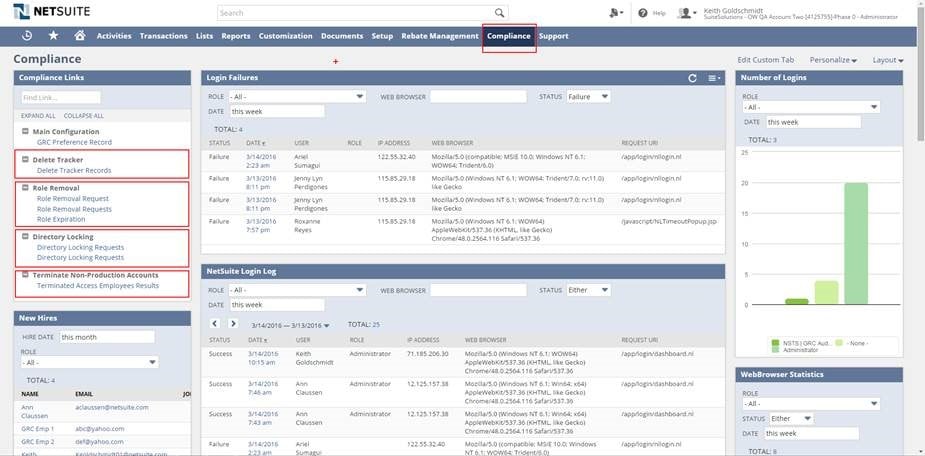Click Web Browser field in Login Failures

click(478, 96)
